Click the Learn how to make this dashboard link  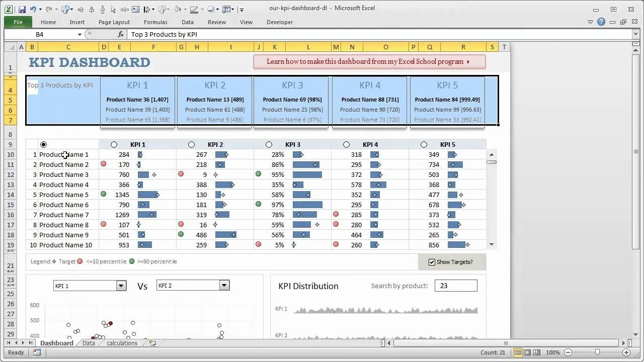369,62
